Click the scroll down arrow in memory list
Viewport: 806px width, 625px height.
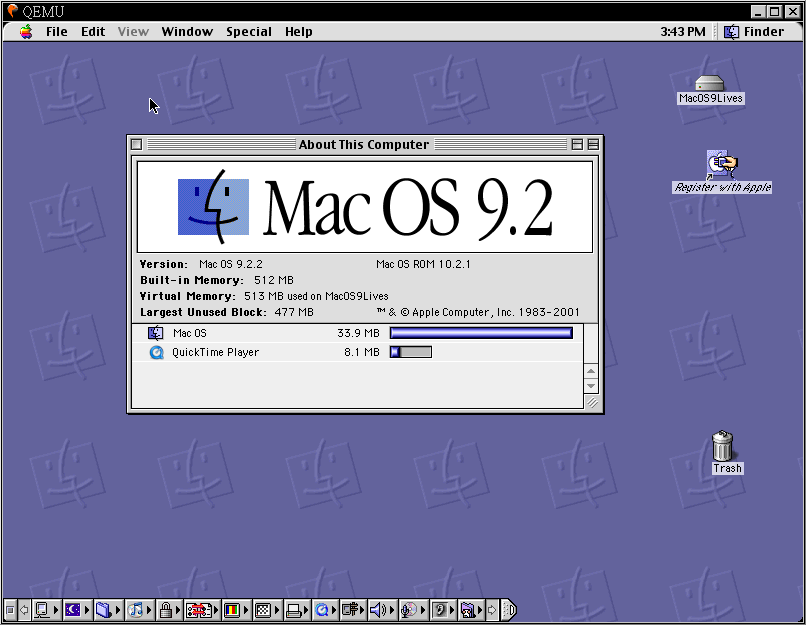click(591, 385)
